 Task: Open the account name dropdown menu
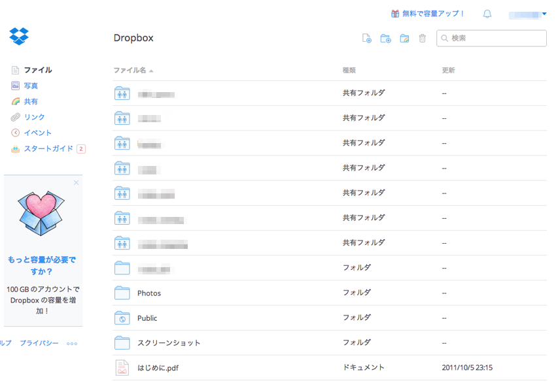coord(529,14)
